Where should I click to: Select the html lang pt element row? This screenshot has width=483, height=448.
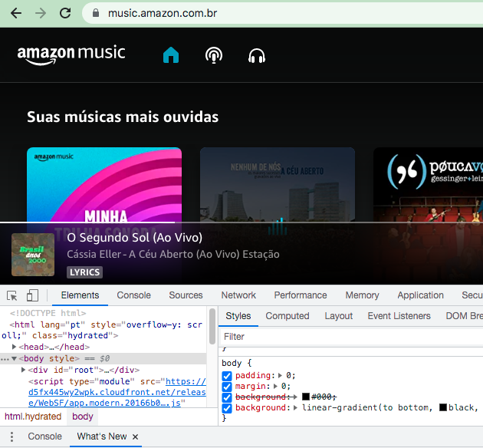(103, 331)
